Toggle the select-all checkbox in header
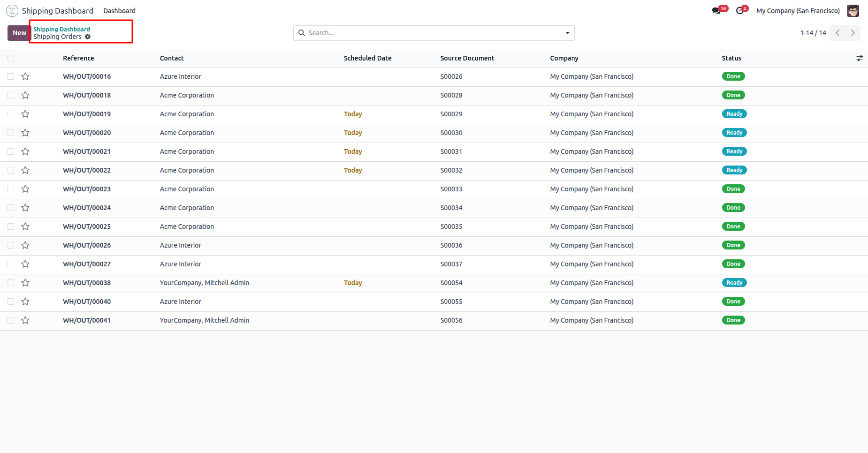The height and width of the screenshot is (453, 868). click(11, 58)
